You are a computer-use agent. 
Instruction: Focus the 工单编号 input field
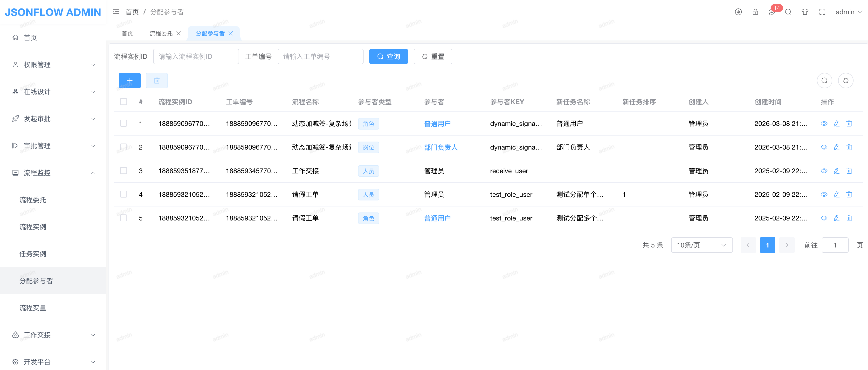(x=320, y=57)
